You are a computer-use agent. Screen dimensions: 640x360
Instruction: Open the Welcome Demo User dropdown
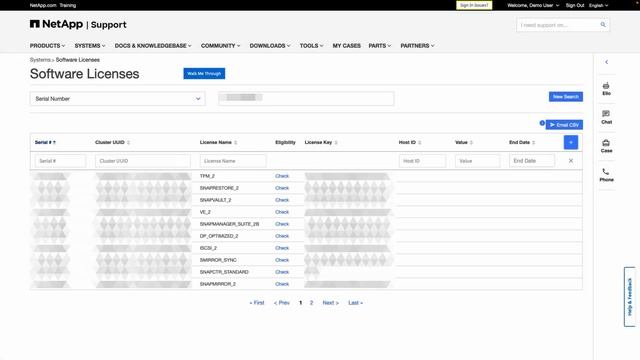[533, 5]
